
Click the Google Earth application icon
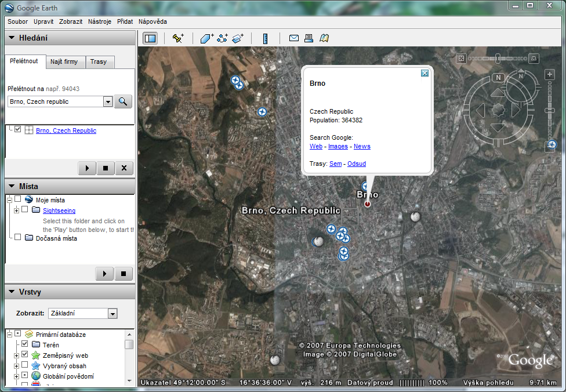coord(9,8)
